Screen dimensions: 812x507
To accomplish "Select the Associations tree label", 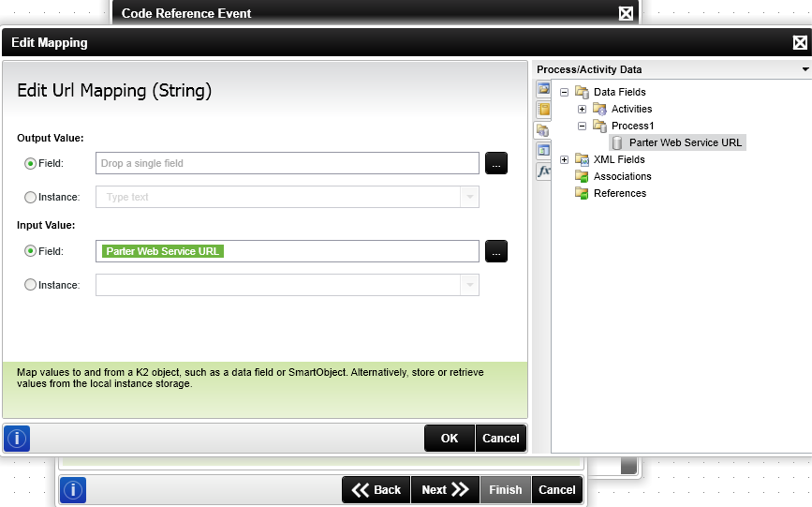I will click(x=623, y=176).
